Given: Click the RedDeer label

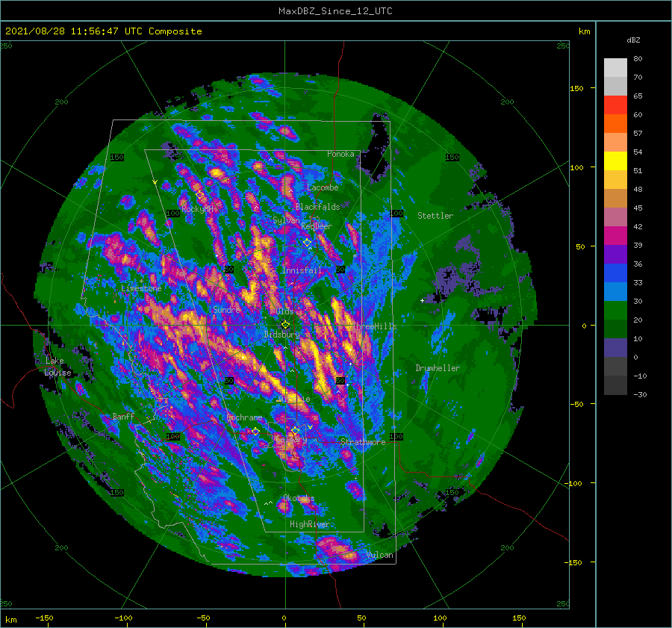Looking at the screenshot, I should pos(317,226).
